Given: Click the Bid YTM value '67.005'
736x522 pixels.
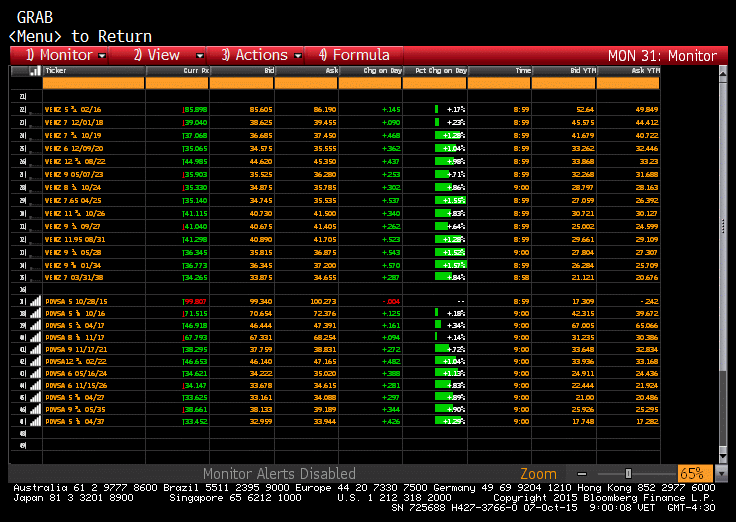Looking at the screenshot, I should (x=583, y=325).
